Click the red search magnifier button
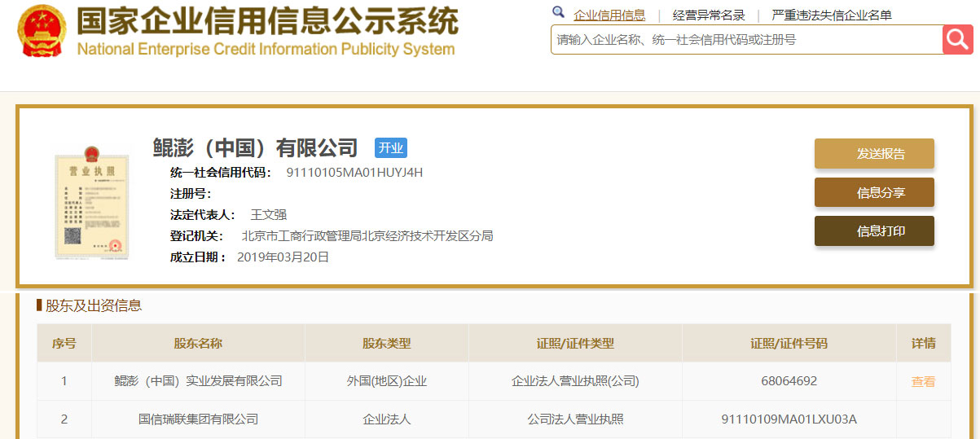Image resolution: width=980 pixels, height=439 pixels. [957, 39]
